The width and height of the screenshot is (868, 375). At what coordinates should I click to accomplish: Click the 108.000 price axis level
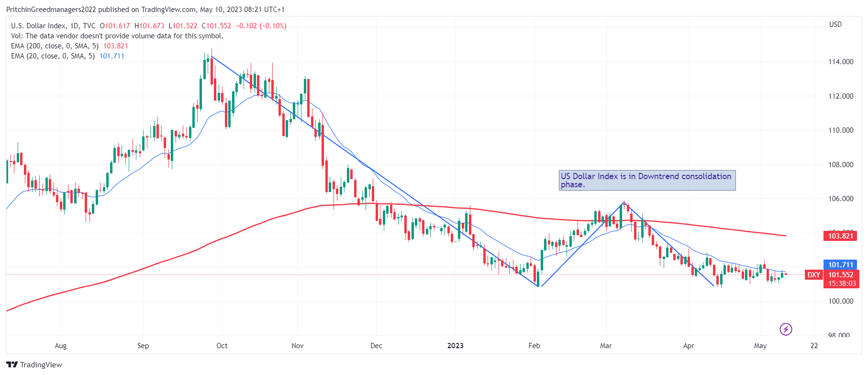841,165
